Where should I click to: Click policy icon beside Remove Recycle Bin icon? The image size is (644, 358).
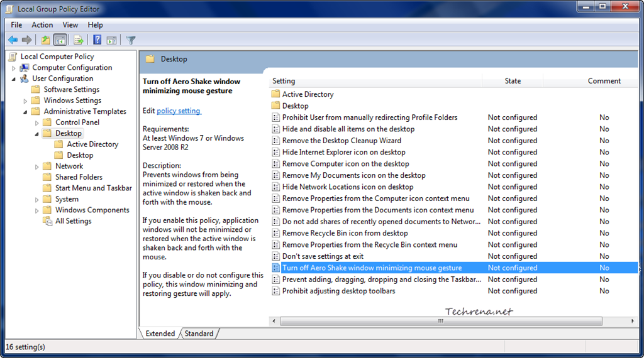coord(276,233)
